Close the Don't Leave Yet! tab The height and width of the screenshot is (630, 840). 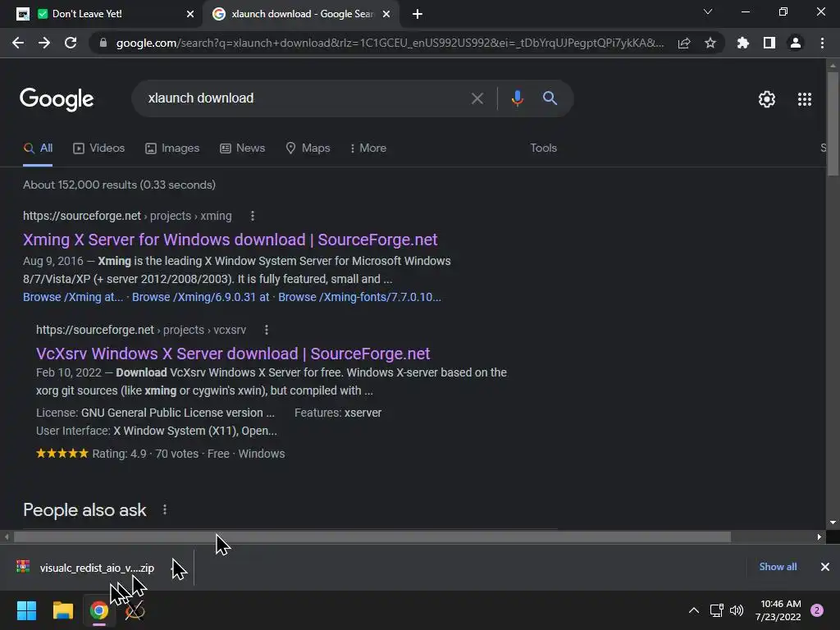click(x=190, y=14)
